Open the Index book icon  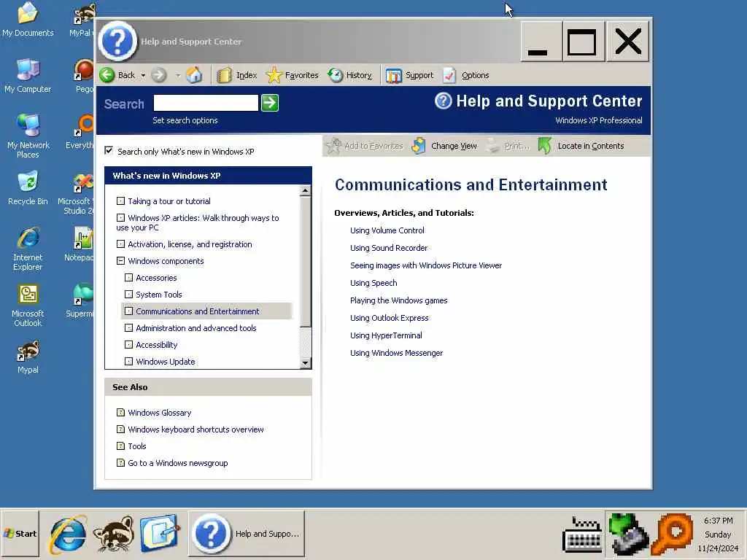tap(224, 75)
